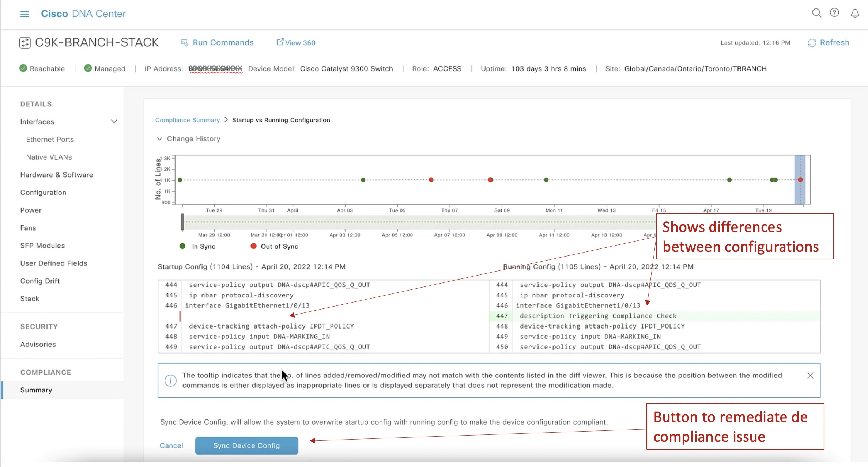The height and width of the screenshot is (467, 868).
Task: Open Config Drift in sidebar
Action: click(x=40, y=281)
